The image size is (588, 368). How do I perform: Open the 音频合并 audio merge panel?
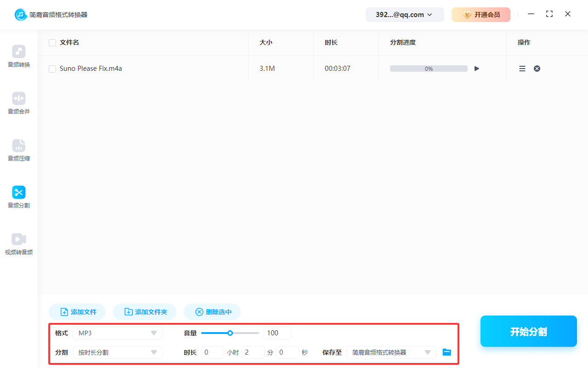pos(18,103)
